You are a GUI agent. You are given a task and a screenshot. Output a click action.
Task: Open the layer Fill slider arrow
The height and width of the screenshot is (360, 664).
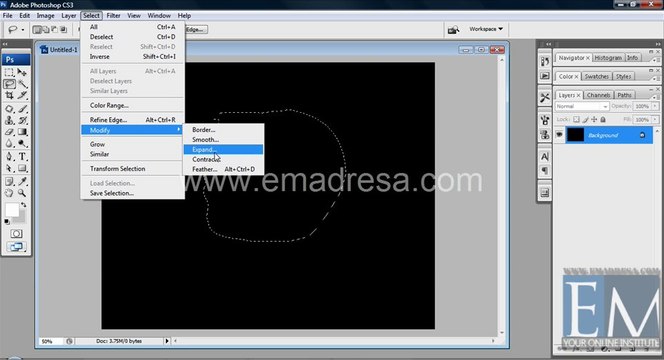655,119
